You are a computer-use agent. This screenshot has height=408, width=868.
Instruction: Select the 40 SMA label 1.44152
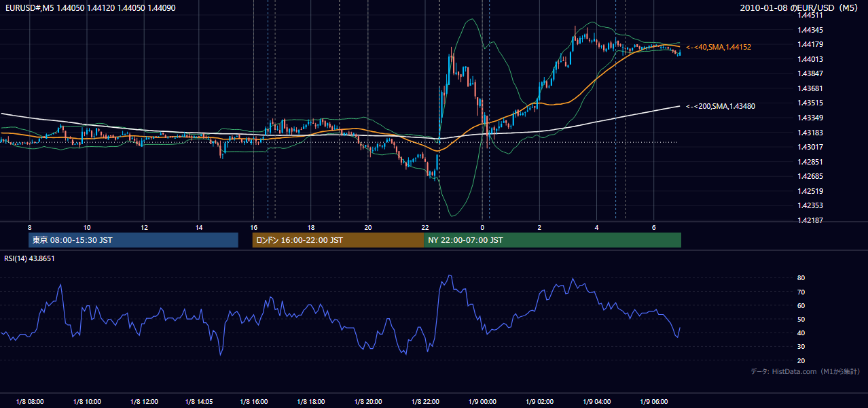click(718, 47)
